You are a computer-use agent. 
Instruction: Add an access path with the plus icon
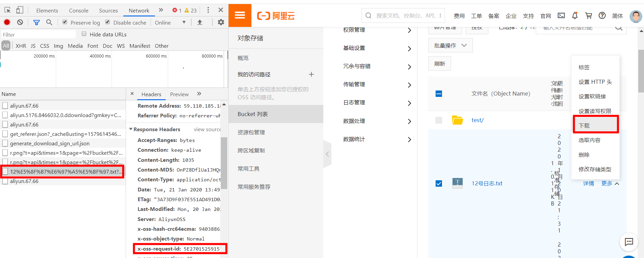(x=311, y=74)
